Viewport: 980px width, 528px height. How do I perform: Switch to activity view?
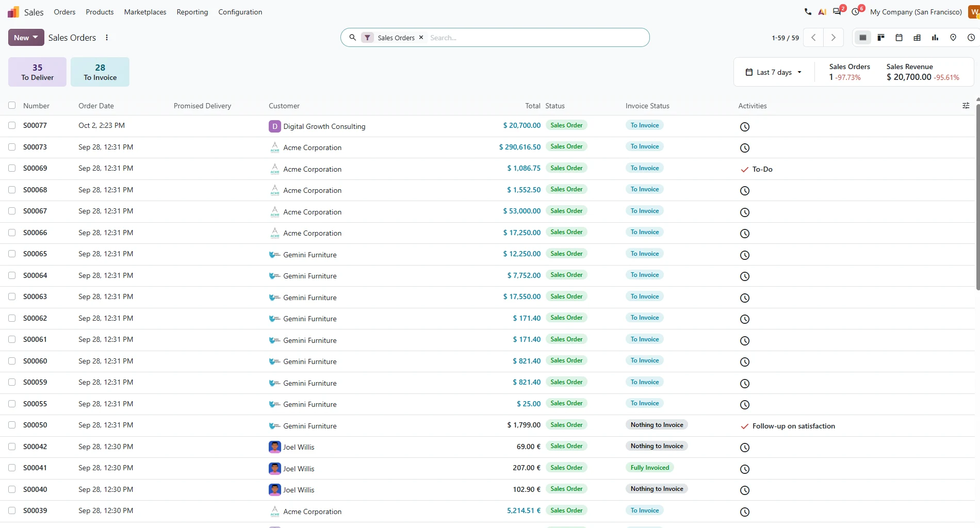971,38
